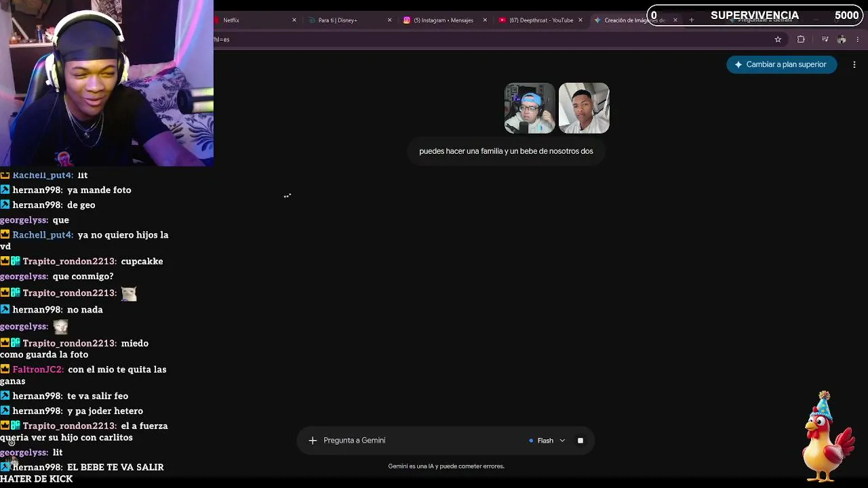Close the Netflix tab
This screenshot has width=868, height=488.
pyautogui.click(x=294, y=20)
